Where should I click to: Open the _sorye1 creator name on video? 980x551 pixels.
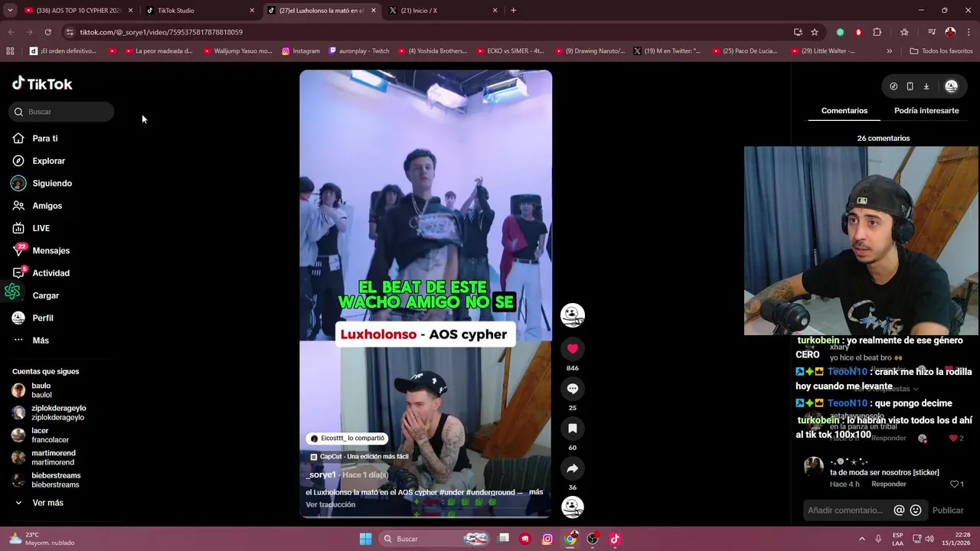click(321, 475)
